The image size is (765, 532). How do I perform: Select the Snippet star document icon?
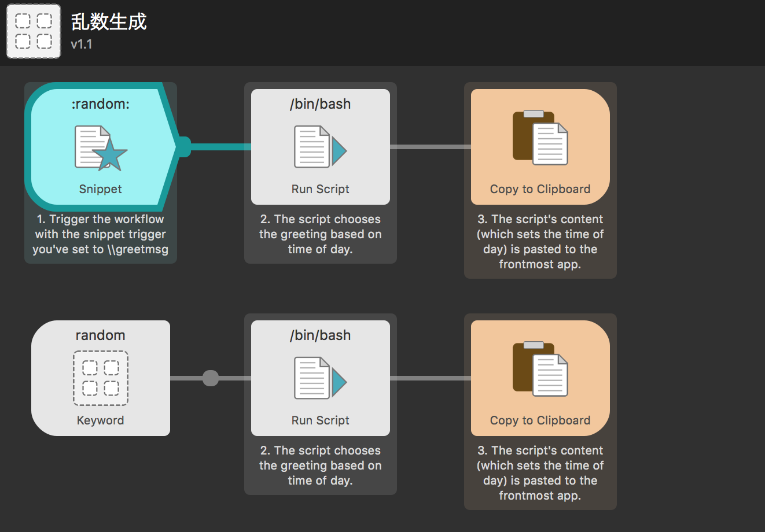[100, 148]
